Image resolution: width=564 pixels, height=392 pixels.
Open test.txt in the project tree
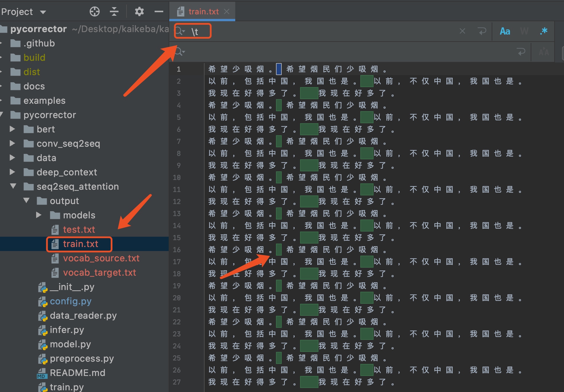79,230
